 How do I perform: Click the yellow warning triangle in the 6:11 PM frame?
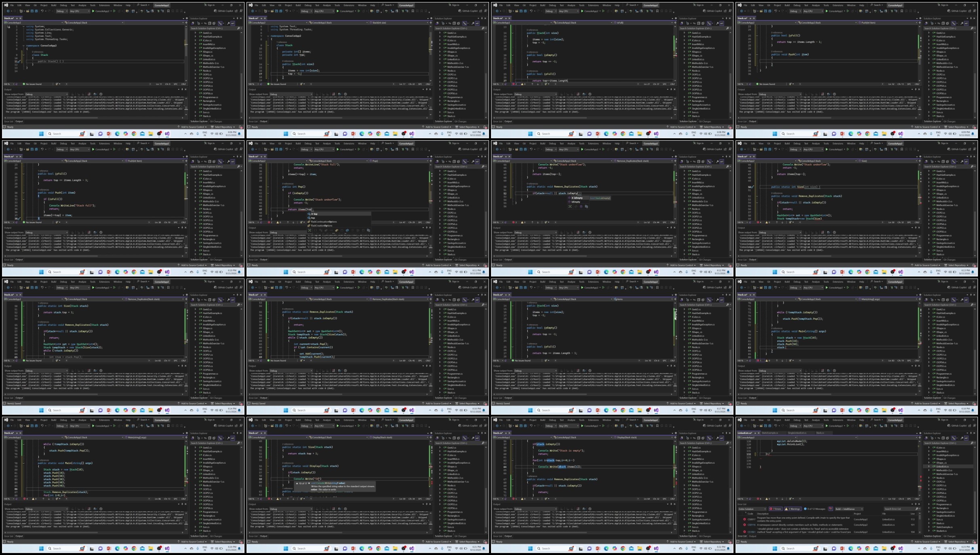[278, 222]
